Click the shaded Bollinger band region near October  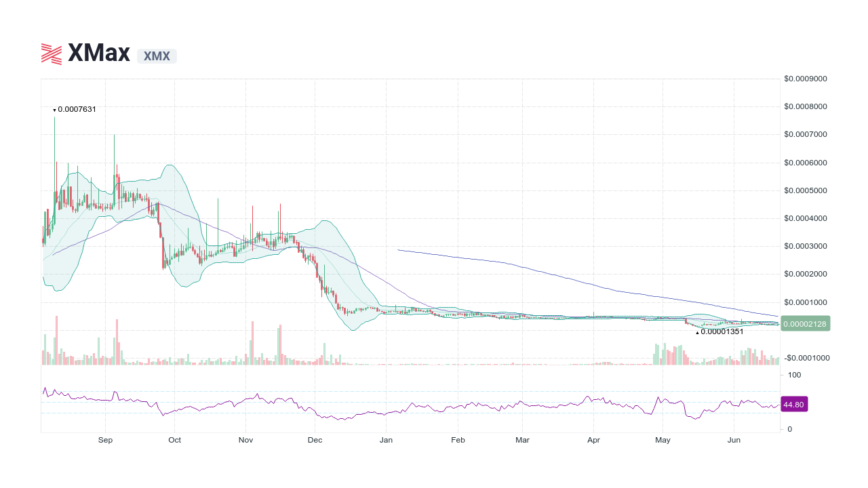(x=176, y=197)
